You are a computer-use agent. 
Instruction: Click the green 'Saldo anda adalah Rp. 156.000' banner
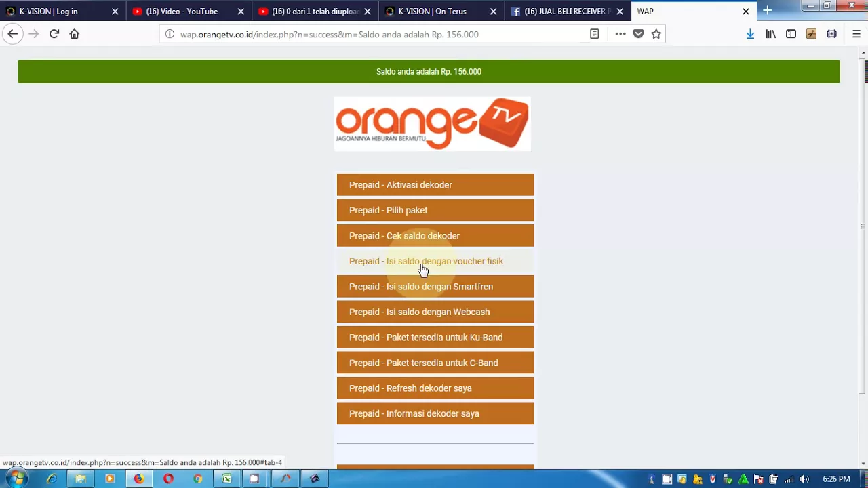[429, 71]
